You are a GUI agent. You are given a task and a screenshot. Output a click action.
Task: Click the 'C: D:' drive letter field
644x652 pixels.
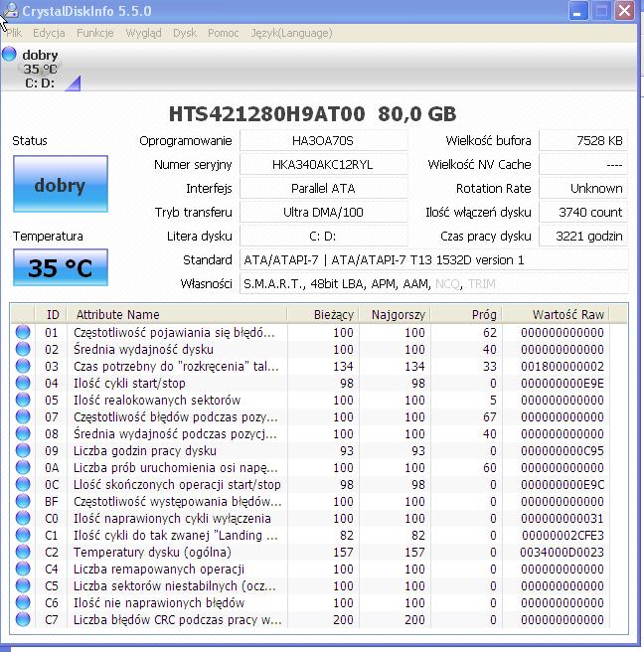coord(323,237)
